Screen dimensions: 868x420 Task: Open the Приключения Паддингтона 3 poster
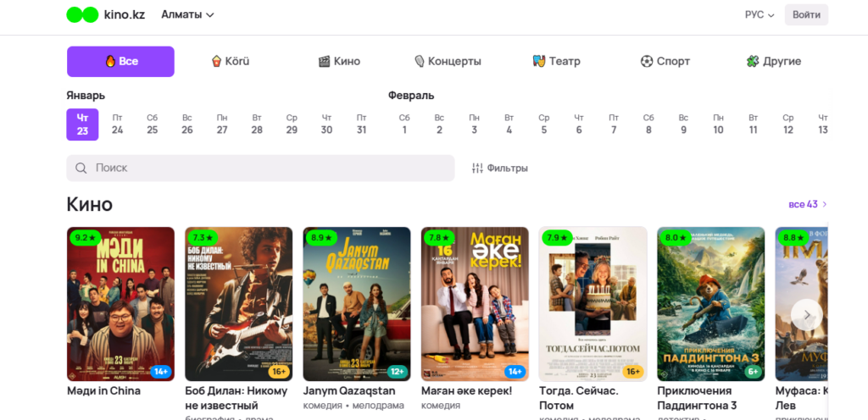[x=711, y=304]
